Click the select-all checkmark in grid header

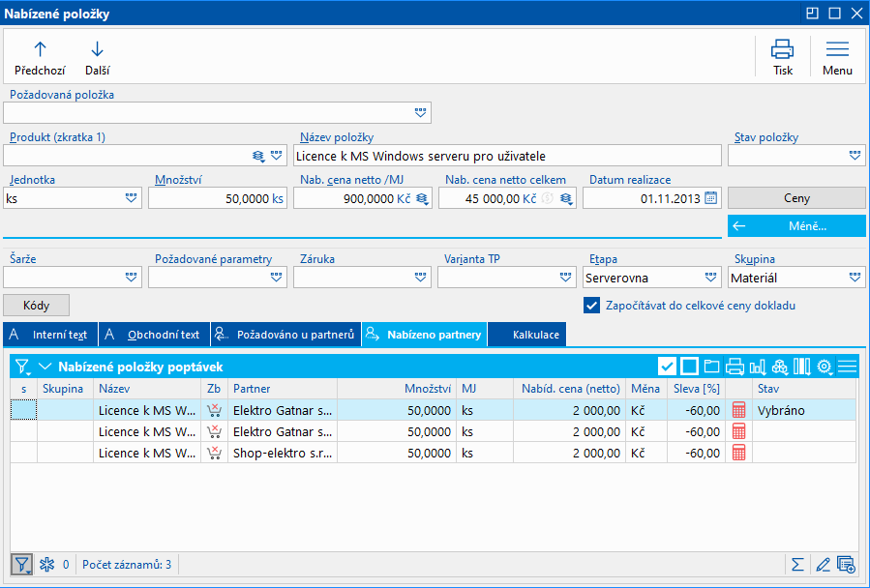tap(667, 367)
